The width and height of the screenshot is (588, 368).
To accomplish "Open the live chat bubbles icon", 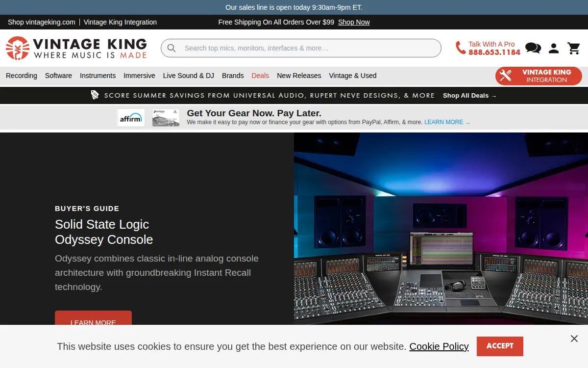I will pyautogui.click(x=533, y=48).
